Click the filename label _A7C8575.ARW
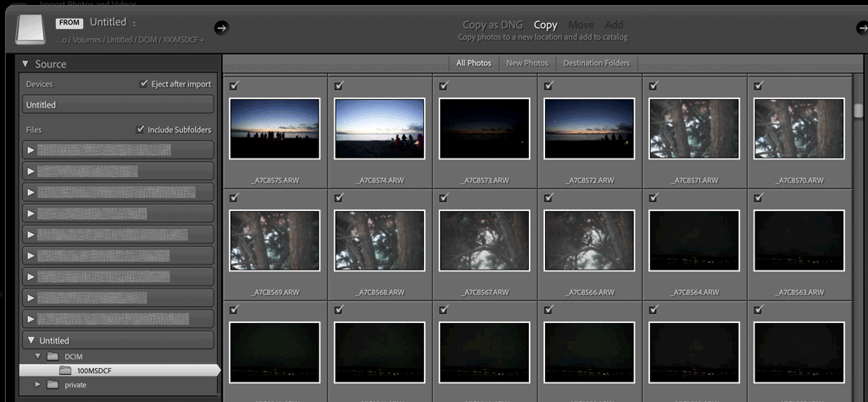The width and height of the screenshot is (868, 402). [275, 181]
